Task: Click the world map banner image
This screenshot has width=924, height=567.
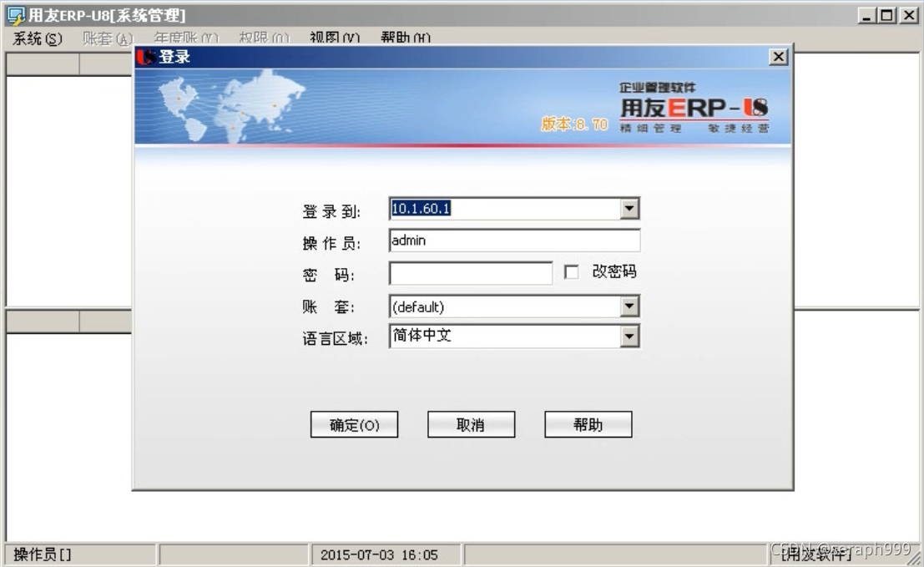Action: tap(231, 107)
